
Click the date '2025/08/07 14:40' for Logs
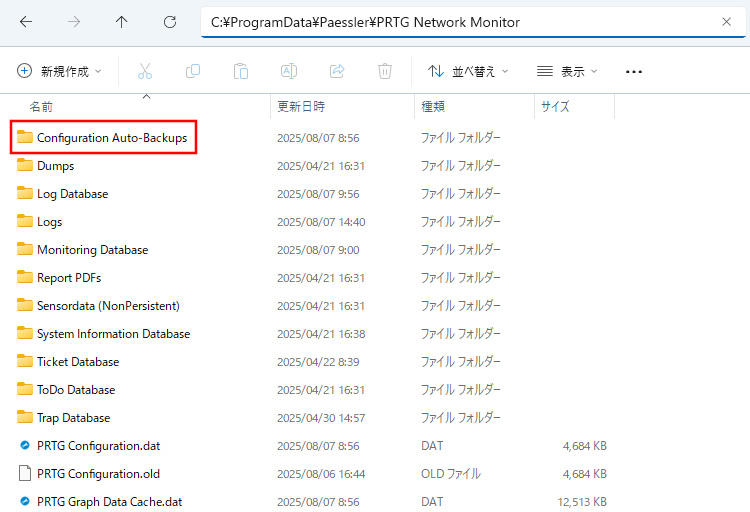(321, 222)
